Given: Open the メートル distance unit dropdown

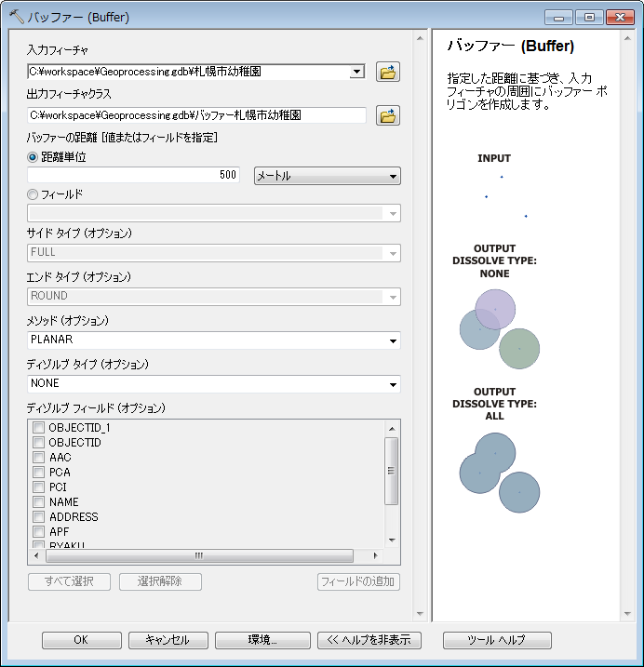Looking at the screenshot, I should tap(327, 176).
